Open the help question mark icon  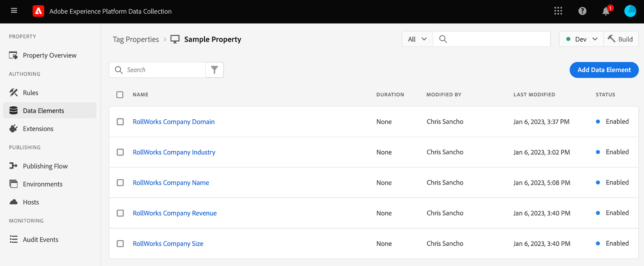point(582,11)
